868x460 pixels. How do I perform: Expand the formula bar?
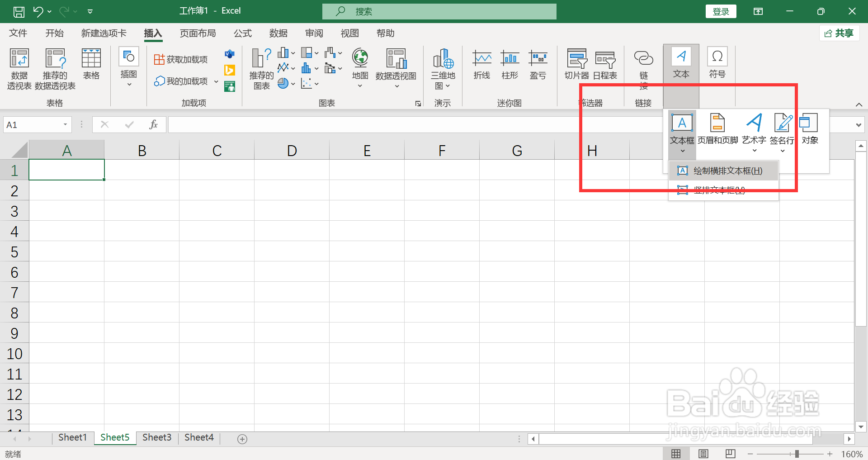[859, 125]
